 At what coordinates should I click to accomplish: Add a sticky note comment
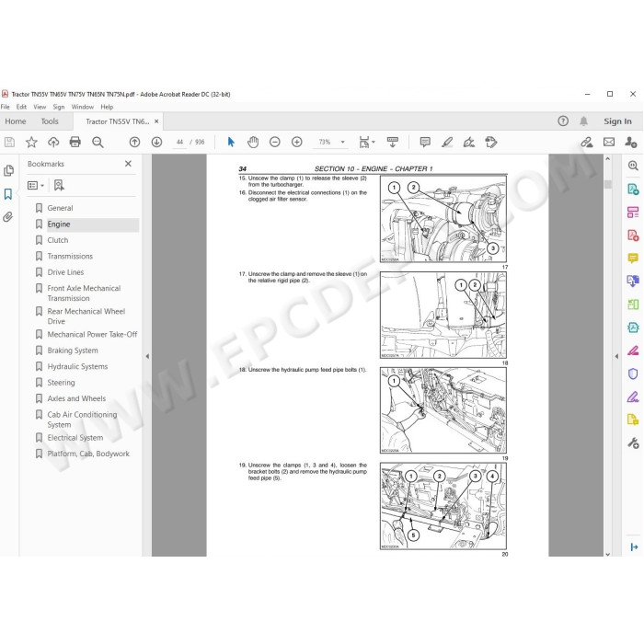(x=425, y=142)
